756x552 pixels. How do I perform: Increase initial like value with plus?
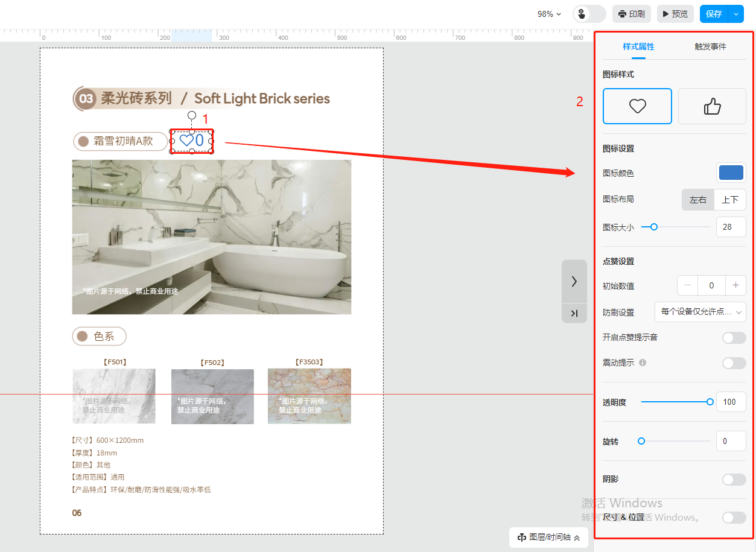coord(735,285)
